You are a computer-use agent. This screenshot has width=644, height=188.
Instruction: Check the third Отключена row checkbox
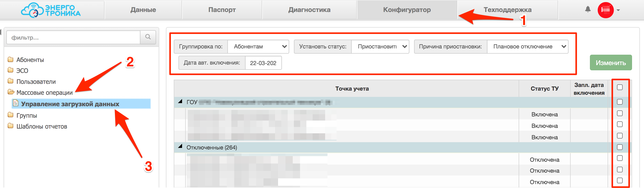pos(620,180)
